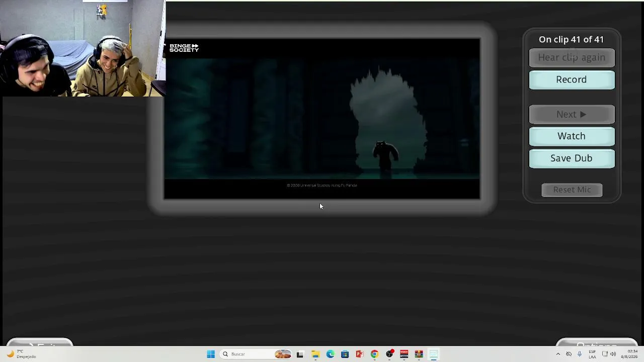
Task: Click the Record button
Action: point(572,79)
